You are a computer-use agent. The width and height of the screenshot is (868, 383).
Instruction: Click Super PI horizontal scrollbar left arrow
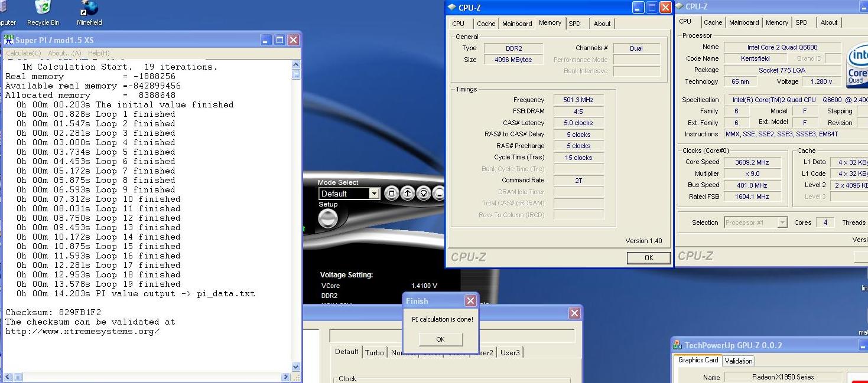[x=6, y=377]
